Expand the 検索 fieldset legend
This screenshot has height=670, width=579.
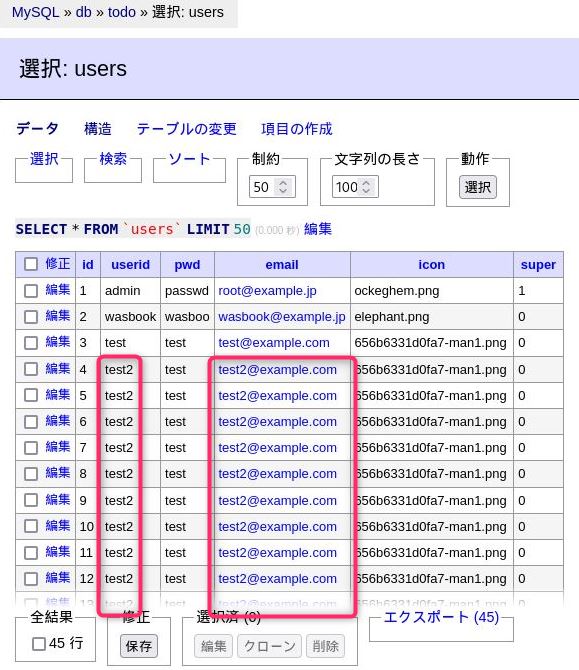(113, 159)
